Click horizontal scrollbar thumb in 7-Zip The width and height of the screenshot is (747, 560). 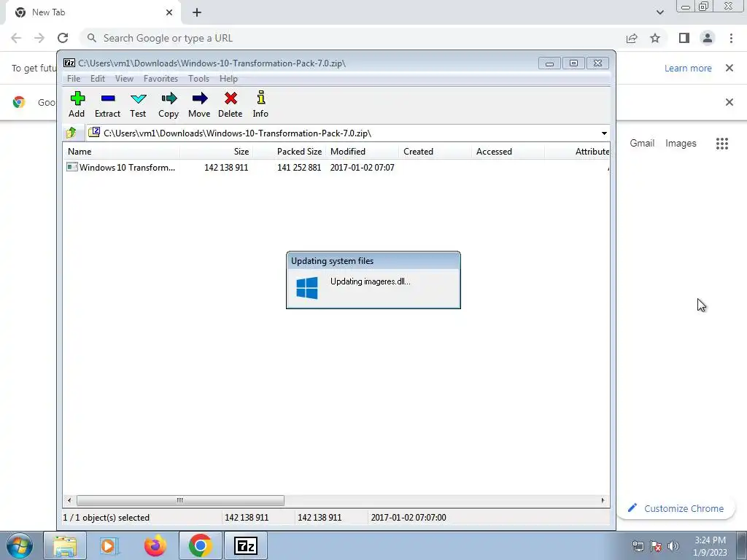click(x=180, y=500)
